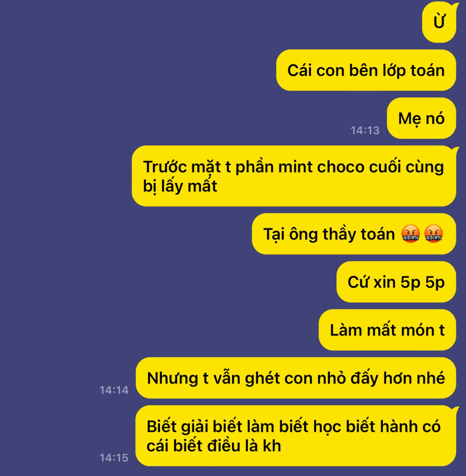The height and width of the screenshot is (476, 466).
Task: Tap the line "bị lấy mất"
Action: [x=180, y=186]
